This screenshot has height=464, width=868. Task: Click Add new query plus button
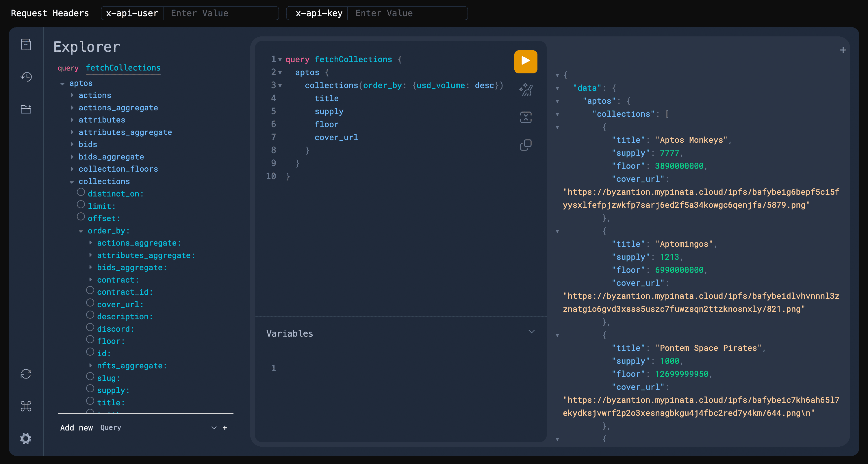[x=225, y=428]
